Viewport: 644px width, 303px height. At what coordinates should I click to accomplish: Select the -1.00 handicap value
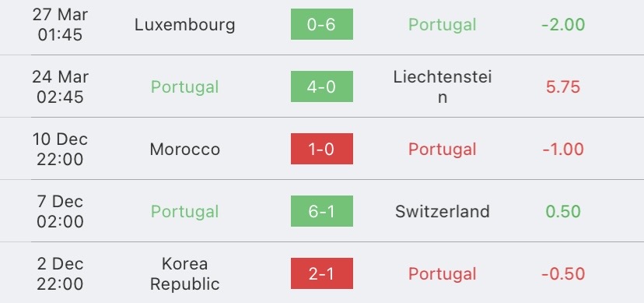(563, 149)
